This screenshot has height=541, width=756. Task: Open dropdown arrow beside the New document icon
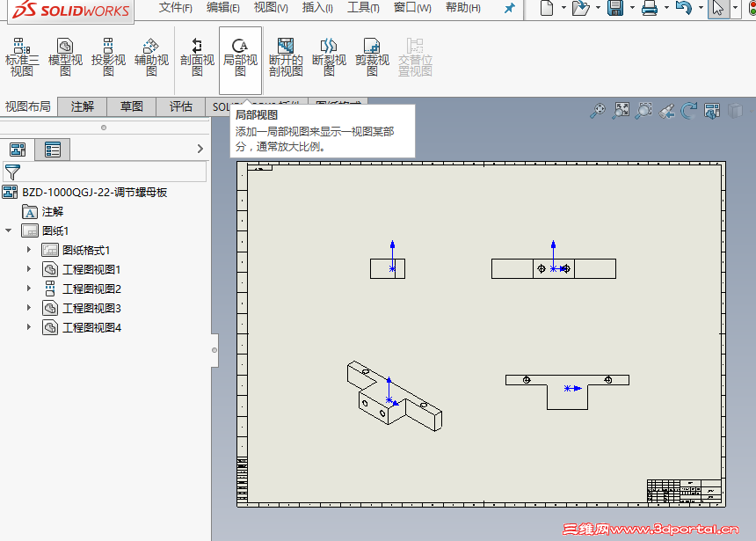point(563,8)
